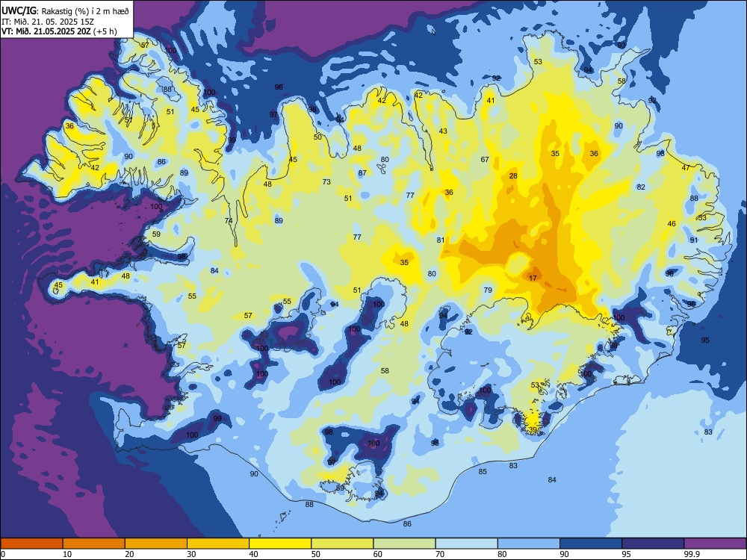This screenshot has width=747, height=560.
Task: Click the humidity value 81
Action: click(441, 240)
